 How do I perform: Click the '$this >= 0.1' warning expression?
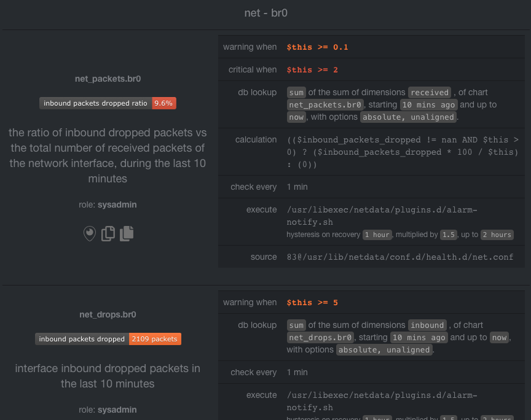(317, 47)
